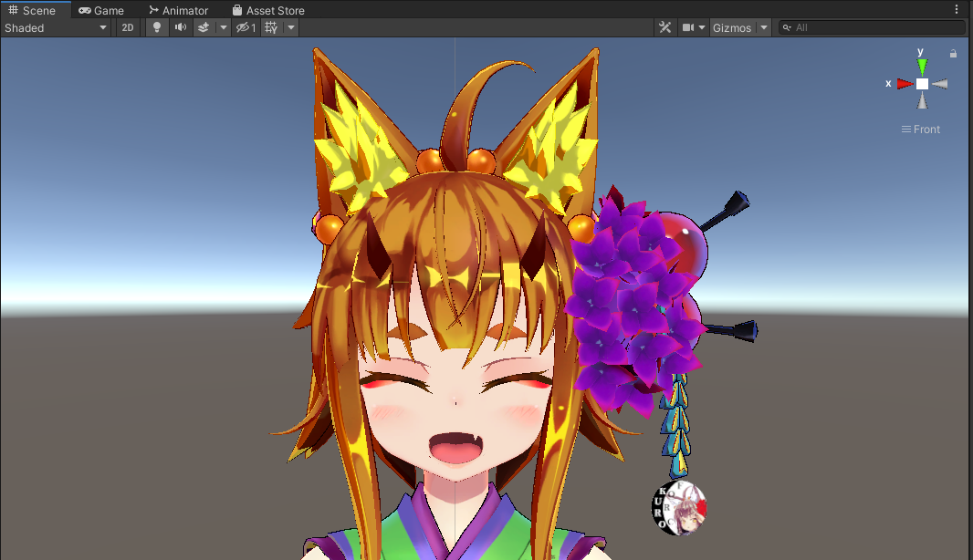Open the Shaded draw mode dropdown
This screenshot has width=973, height=560.
pyautogui.click(x=56, y=27)
